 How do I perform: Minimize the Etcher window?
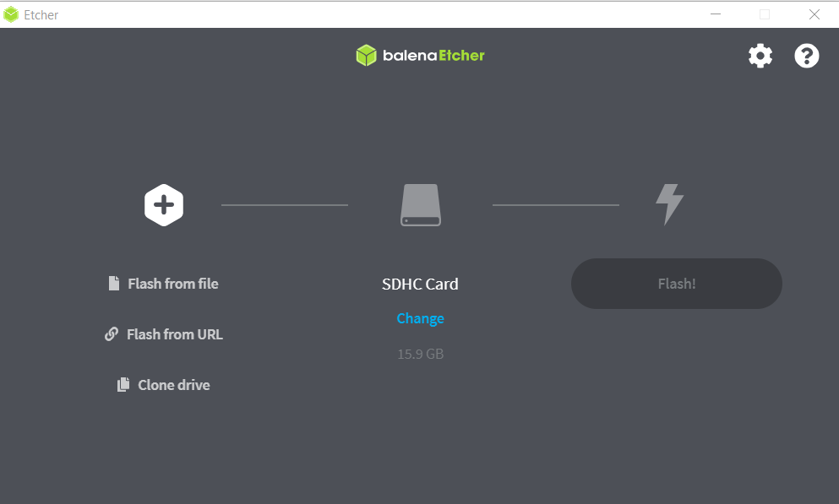(x=716, y=14)
